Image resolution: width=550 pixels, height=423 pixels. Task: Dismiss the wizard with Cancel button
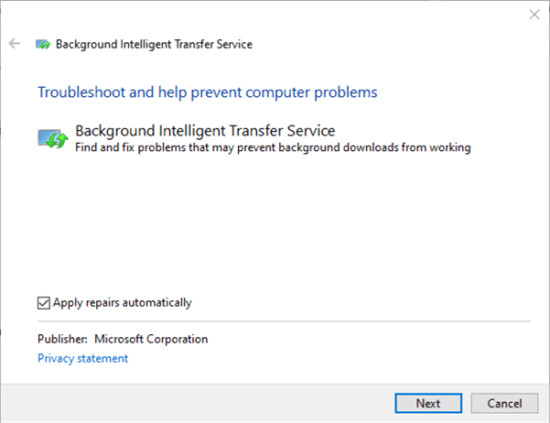point(504,403)
